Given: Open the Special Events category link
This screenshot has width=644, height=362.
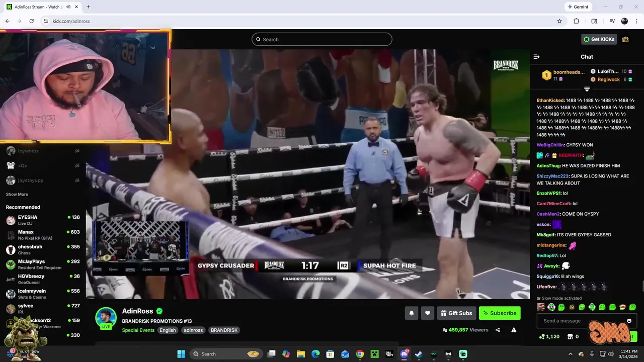Looking at the screenshot, I should click(x=138, y=330).
